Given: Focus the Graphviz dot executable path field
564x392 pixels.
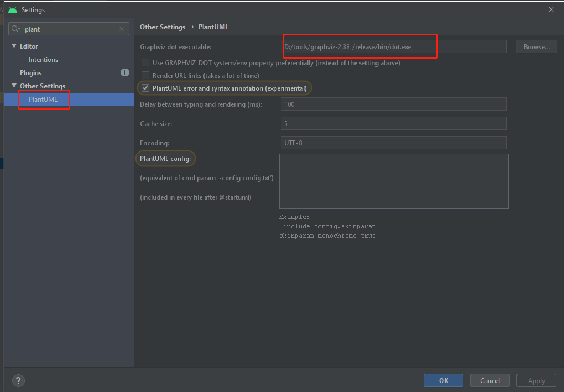Looking at the screenshot, I should coord(394,47).
